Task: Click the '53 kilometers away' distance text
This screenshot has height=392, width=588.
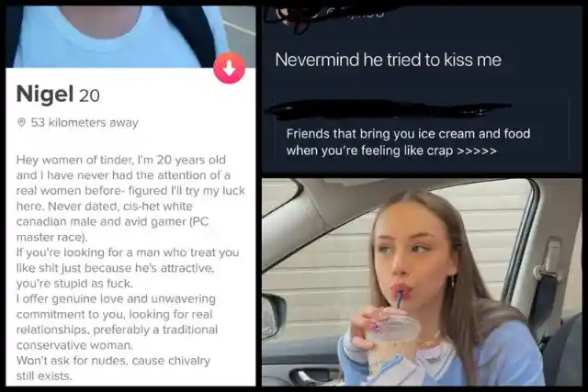Action: click(85, 122)
